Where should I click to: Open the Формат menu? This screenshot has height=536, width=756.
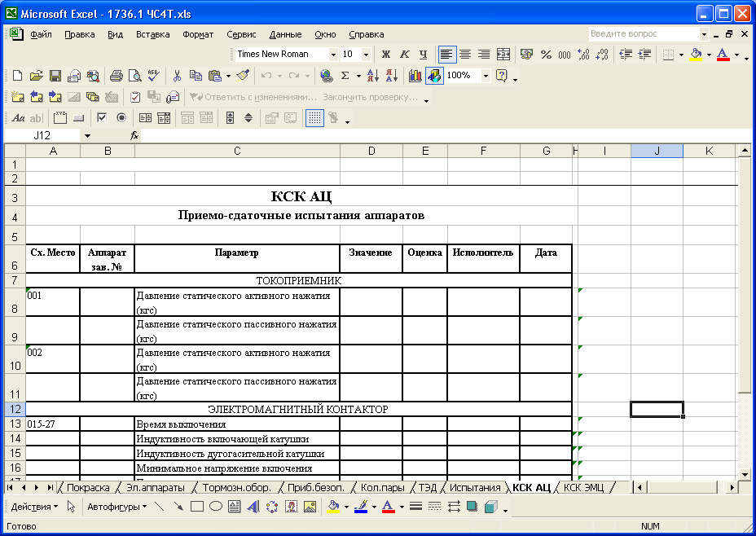coord(198,34)
